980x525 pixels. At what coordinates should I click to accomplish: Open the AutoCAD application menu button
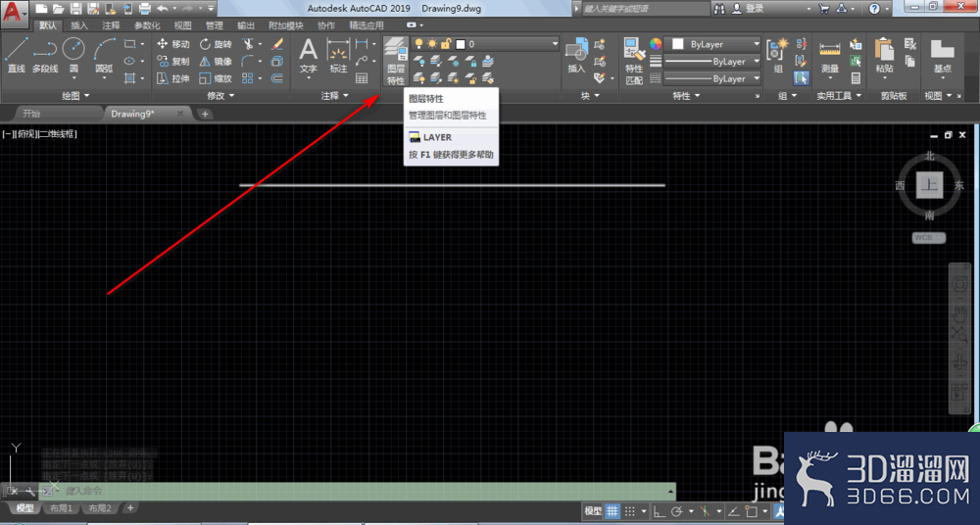point(15,13)
